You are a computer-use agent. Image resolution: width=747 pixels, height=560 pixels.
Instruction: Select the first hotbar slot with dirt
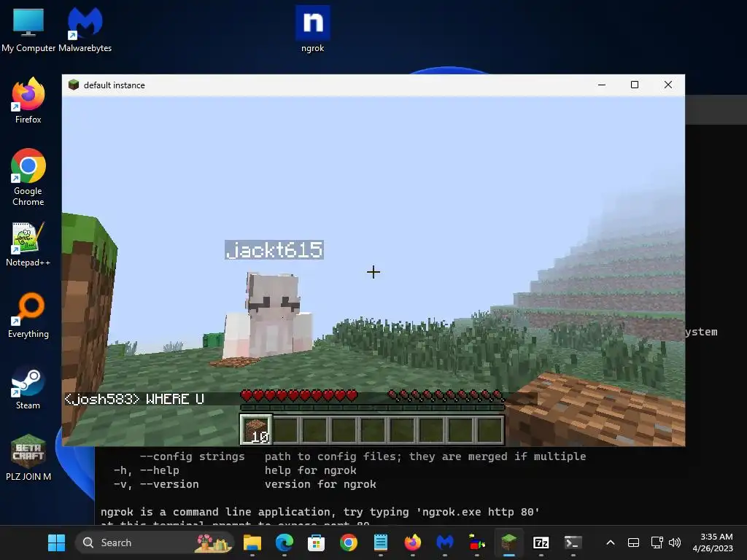[256, 429]
